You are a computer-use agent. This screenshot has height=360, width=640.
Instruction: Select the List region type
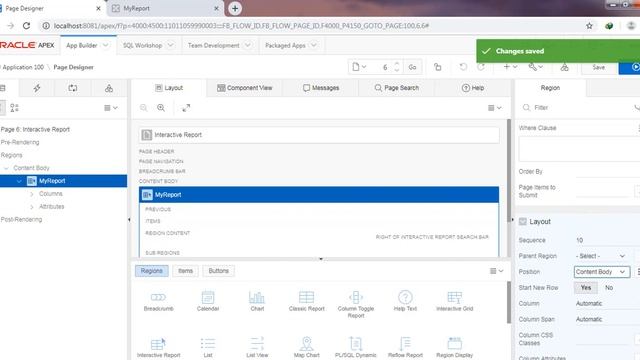pos(208,347)
